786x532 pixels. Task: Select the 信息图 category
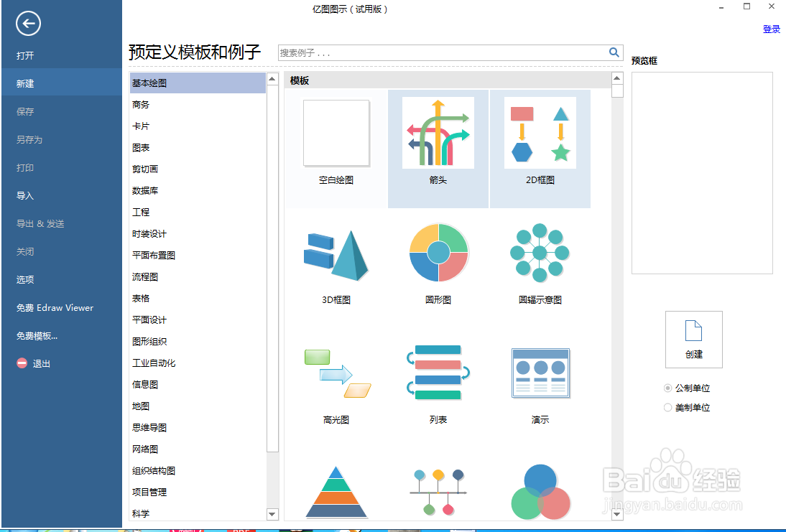[x=198, y=385]
